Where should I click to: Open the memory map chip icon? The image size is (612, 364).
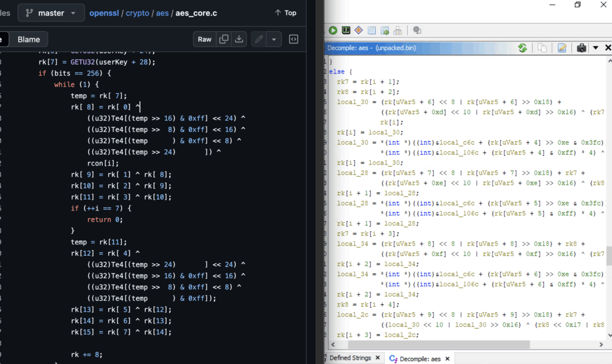tap(346, 30)
